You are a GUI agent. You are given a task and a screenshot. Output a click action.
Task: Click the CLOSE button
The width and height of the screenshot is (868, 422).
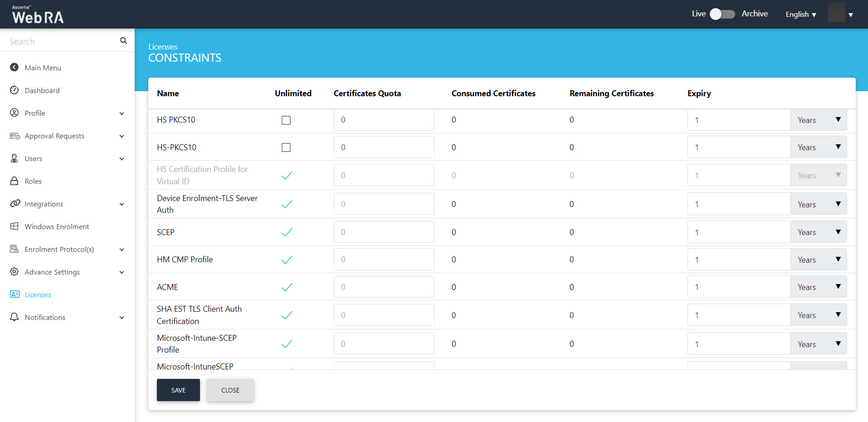click(x=230, y=390)
